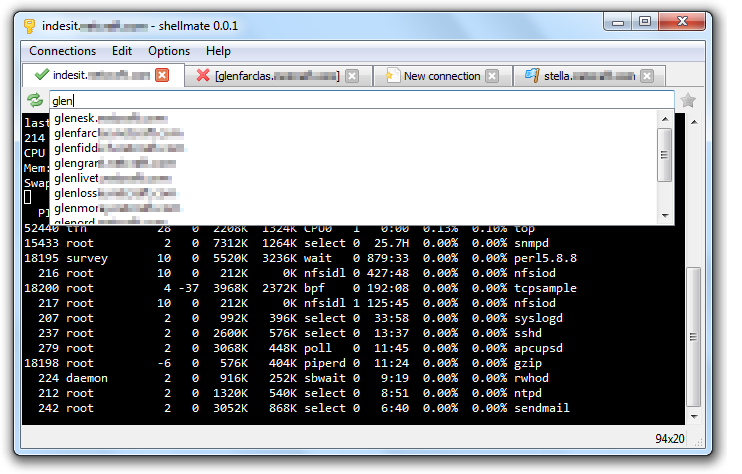Click the 94x20 terminal size indicator
The width and height of the screenshot is (742, 474).
[670, 439]
